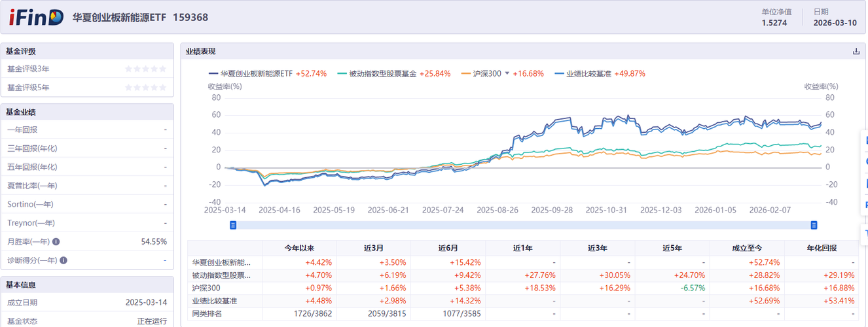Select the 年化回报 column header
The image size is (868, 327).
(822, 249)
